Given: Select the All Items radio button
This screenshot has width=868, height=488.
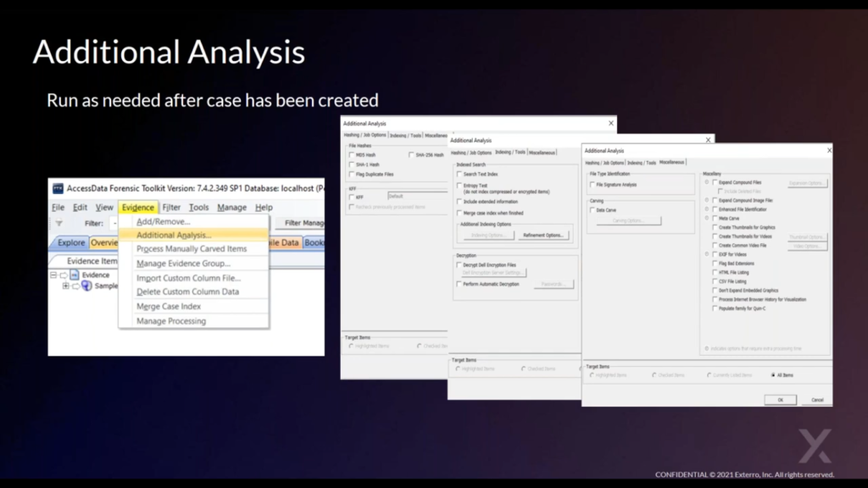Looking at the screenshot, I should [773, 375].
